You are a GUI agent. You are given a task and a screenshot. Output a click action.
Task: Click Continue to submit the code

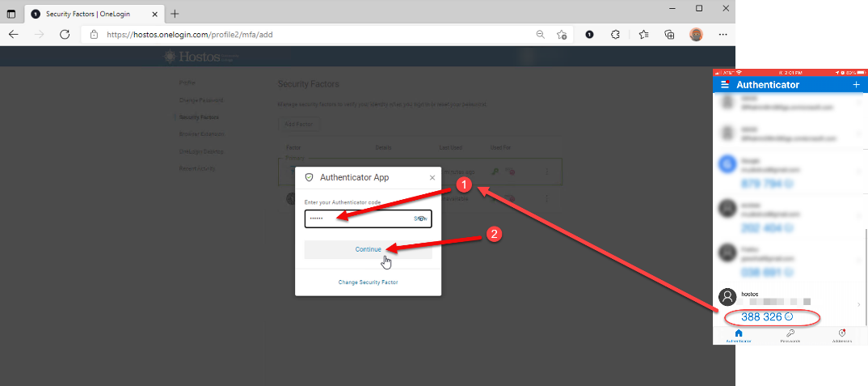(x=368, y=249)
